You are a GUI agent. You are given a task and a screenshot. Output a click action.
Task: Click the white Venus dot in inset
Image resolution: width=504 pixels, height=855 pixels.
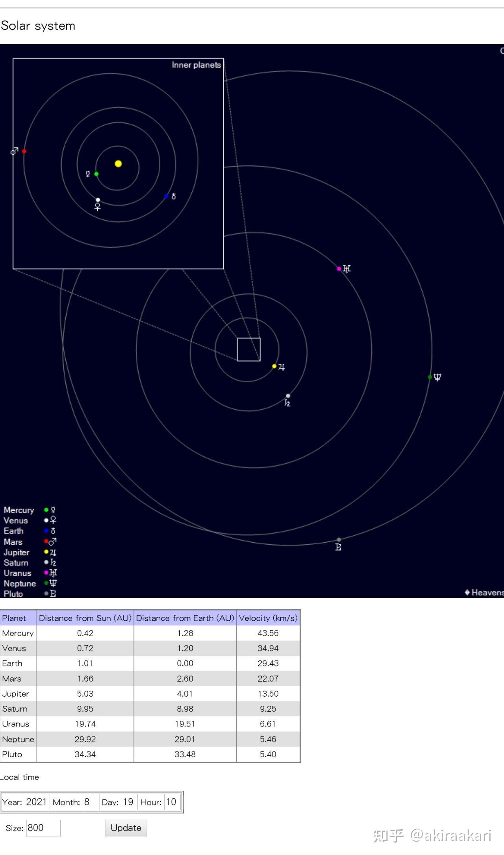point(98,200)
